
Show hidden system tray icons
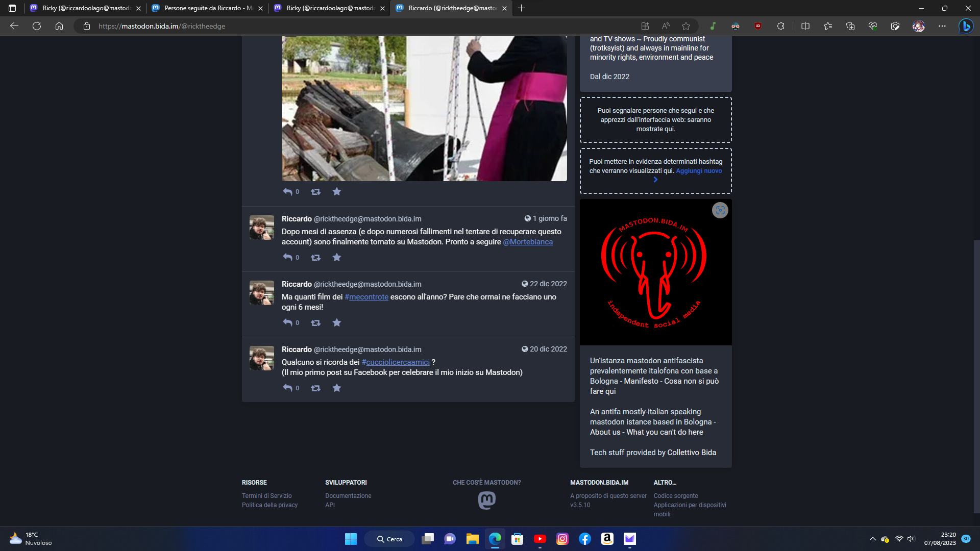pyautogui.click(x=872, y=539)
